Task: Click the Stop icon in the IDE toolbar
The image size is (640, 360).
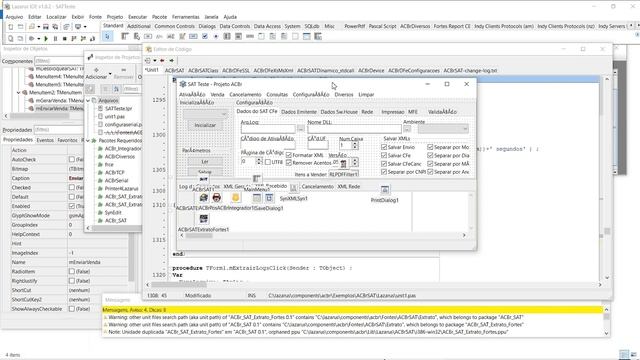Action: click(x=64, y=38)
